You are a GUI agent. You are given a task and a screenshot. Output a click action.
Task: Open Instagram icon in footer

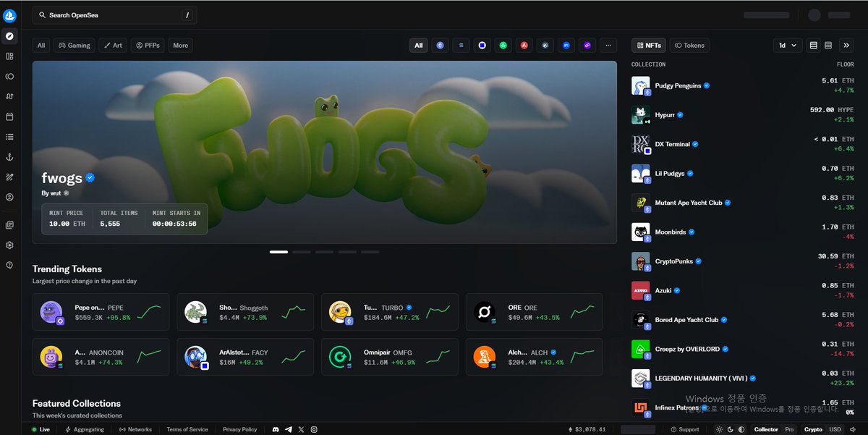click(x=314, y=429)
